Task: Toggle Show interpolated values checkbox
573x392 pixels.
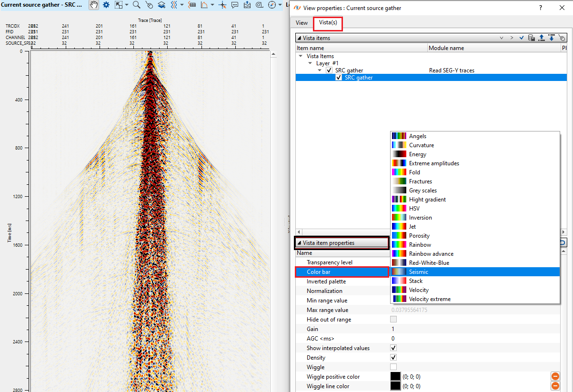Action: coord(393,348)
